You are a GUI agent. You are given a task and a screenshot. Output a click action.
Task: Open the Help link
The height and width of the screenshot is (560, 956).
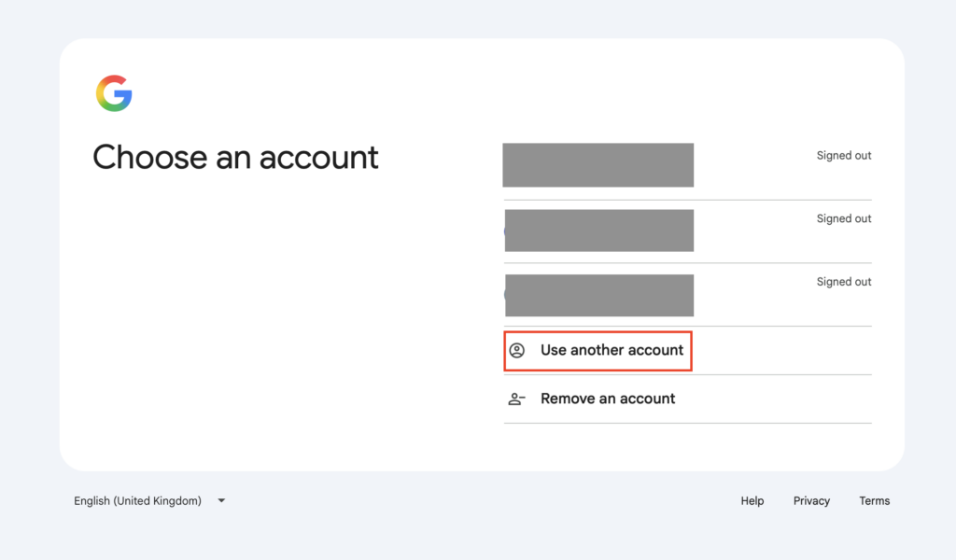tap(752, 501)
